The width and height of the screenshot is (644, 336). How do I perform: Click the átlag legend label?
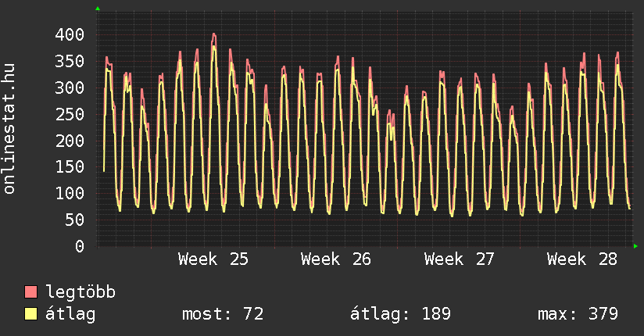click(70, 314)
